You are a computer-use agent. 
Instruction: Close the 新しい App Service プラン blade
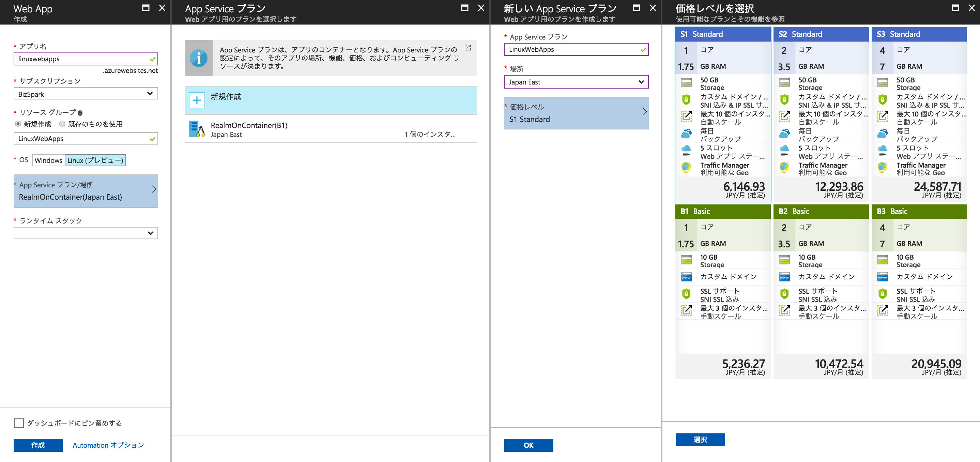tap(653, 8)
